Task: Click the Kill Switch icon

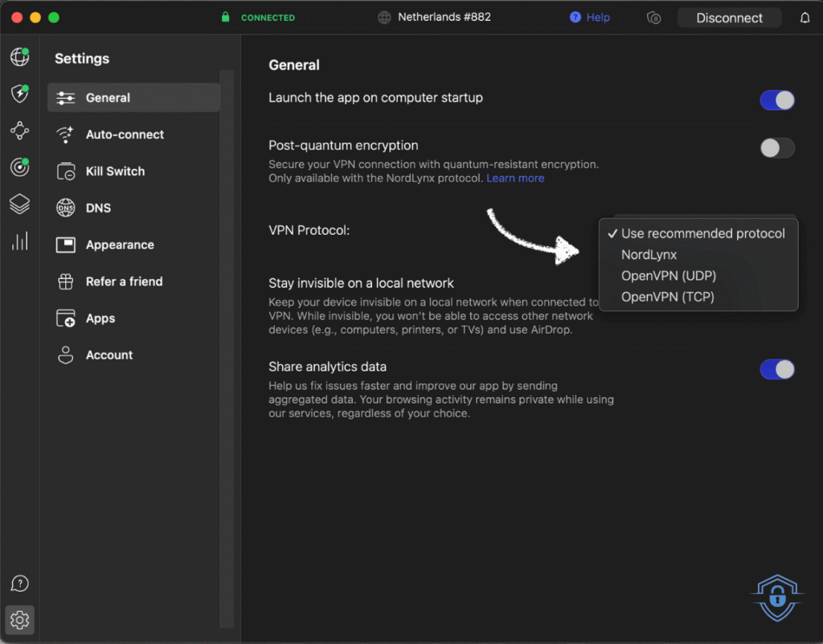Action: coord(66,171)
